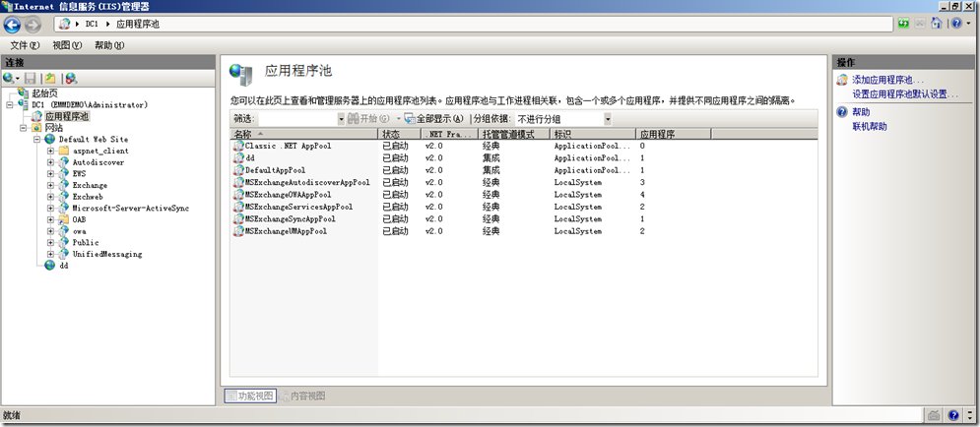Click the dd site globe icon

[x=50, y=266]
